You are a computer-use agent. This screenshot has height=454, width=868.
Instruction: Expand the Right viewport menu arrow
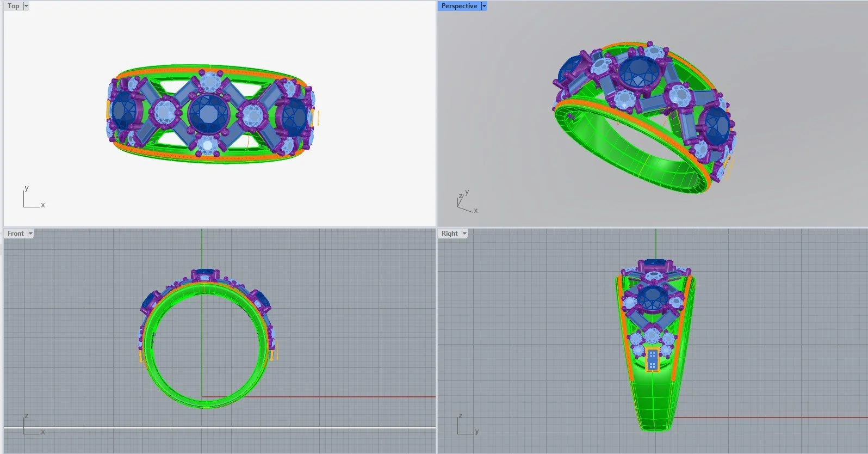click(x=464, y=234)
